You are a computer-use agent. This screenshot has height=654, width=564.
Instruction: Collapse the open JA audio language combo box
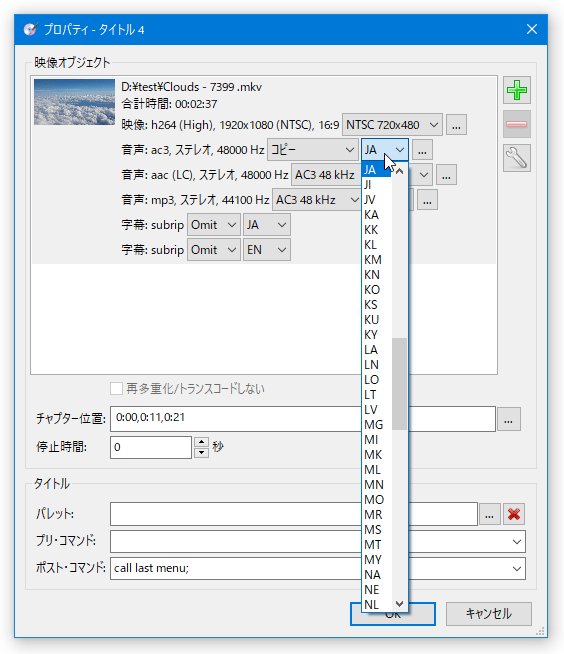[385, 150]
